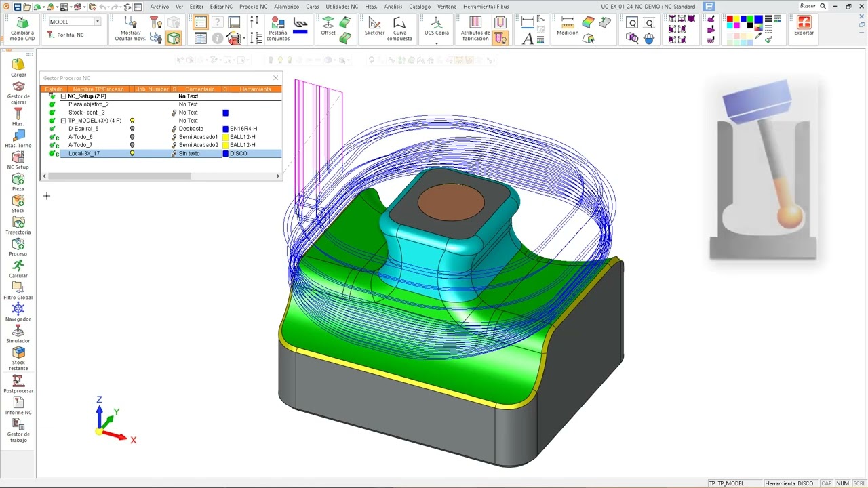Open the Analisis menu
Viewport: 868px width, 488px height.
(x=393, y=7)
